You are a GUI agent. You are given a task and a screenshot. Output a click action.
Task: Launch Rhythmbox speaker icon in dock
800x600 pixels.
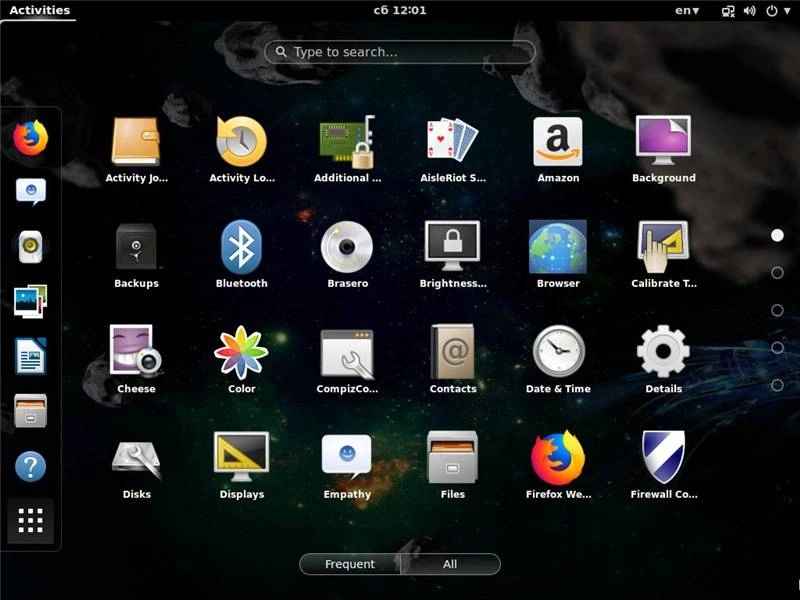point(31,247)
